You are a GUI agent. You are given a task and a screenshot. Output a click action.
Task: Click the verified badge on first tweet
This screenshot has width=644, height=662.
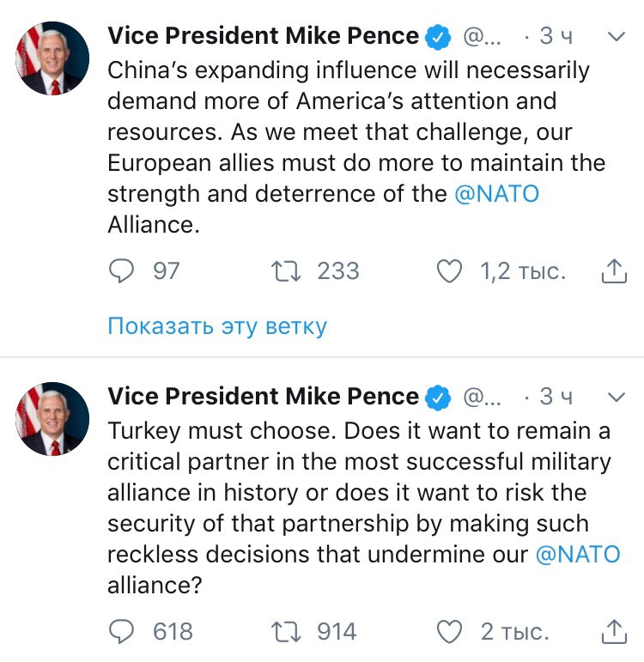click(439, 37)
